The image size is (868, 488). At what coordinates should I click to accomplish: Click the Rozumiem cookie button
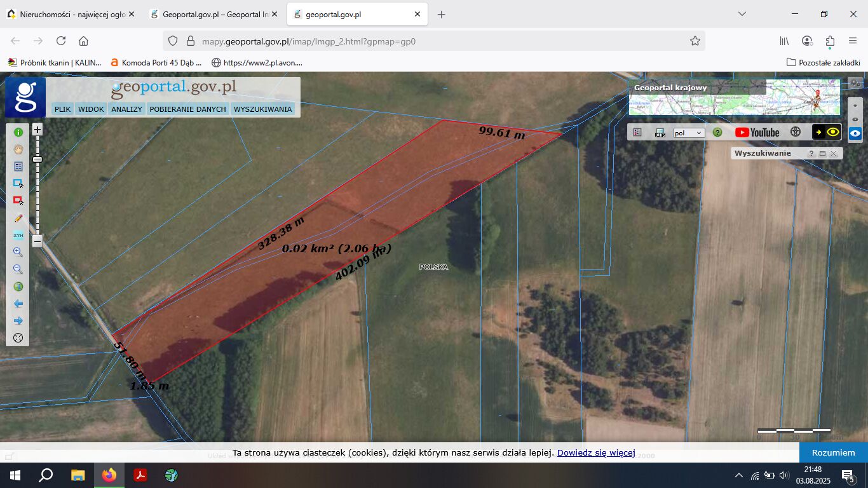pyautogui.click(x=834, y=452)
